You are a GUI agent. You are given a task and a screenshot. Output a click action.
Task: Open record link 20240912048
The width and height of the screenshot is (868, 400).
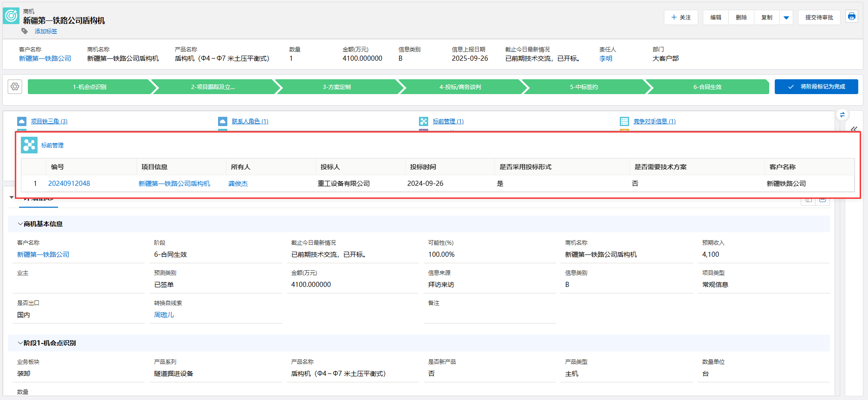(69, 184)
